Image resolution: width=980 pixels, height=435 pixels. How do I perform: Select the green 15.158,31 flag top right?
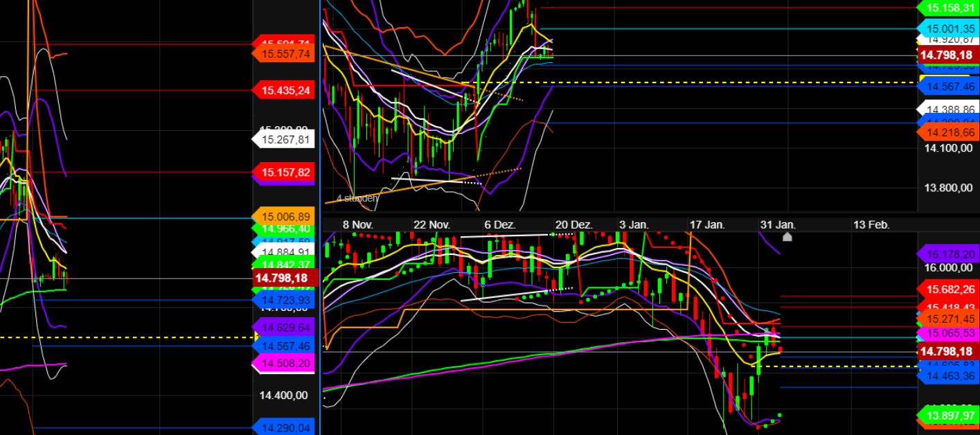tap(950, 9)
